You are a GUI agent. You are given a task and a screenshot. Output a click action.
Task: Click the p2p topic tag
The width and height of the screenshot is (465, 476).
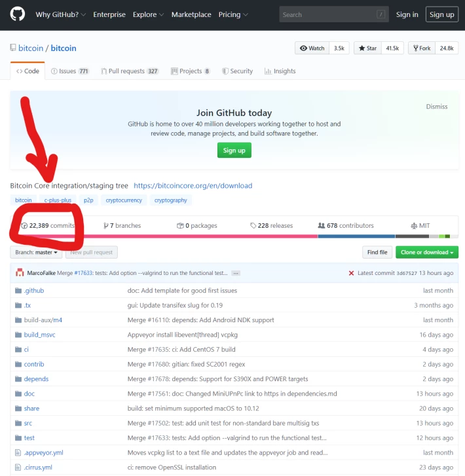[88, 200]
